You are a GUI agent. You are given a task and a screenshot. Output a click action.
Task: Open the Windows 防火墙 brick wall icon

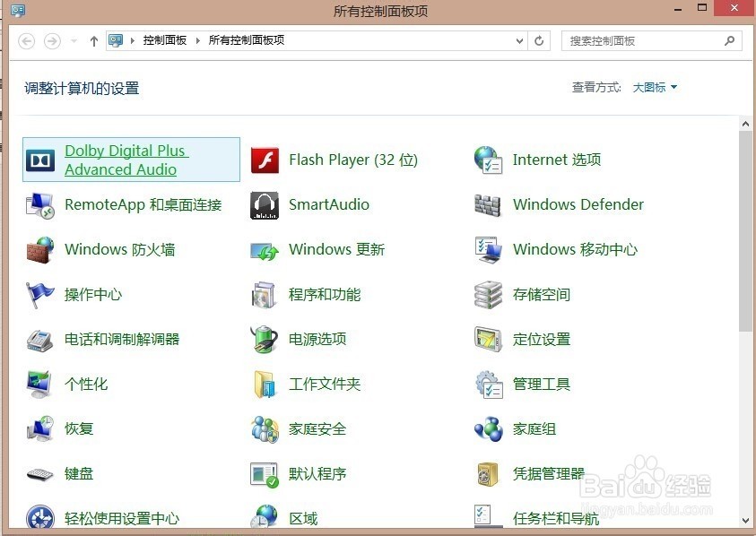pyautogui.click(x=40, y=250)
